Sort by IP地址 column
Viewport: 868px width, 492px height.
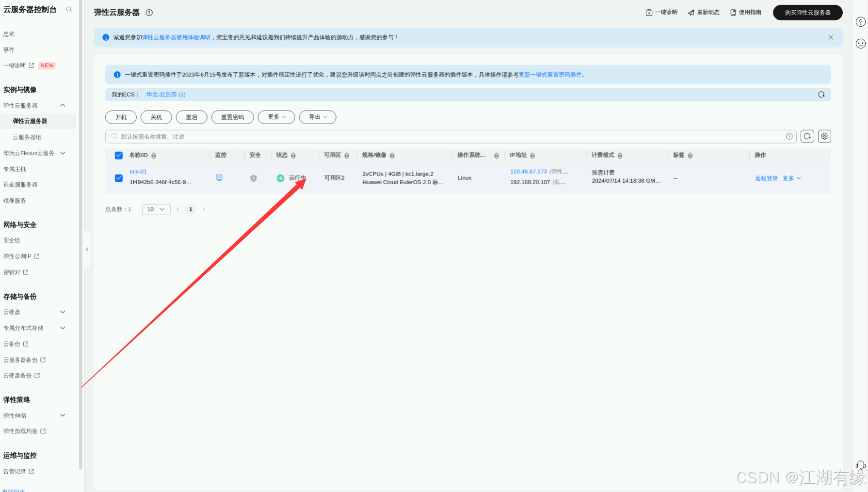point(532,156)
